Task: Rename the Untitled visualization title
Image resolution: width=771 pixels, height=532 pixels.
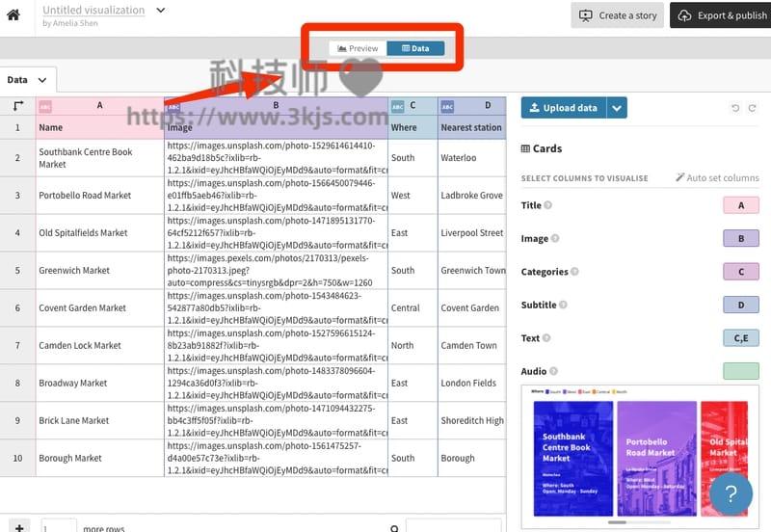Action: pyautogui.click(x=93, y=10)
